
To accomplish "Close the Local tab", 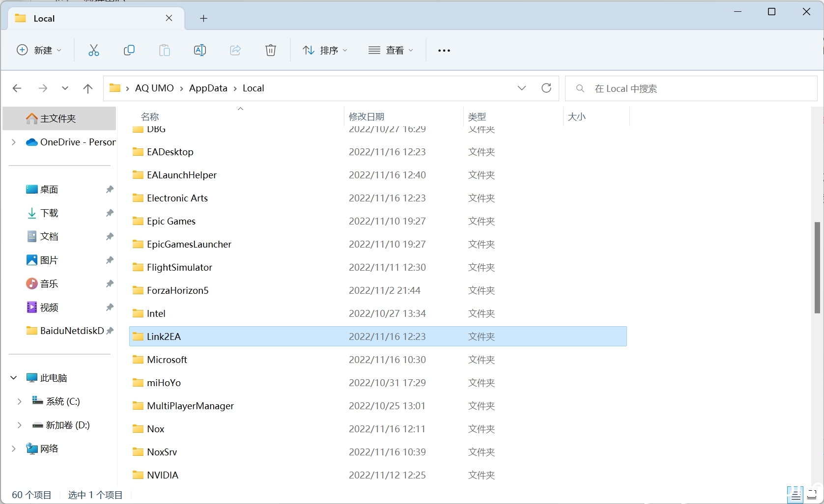I will (x=169, y=18).
